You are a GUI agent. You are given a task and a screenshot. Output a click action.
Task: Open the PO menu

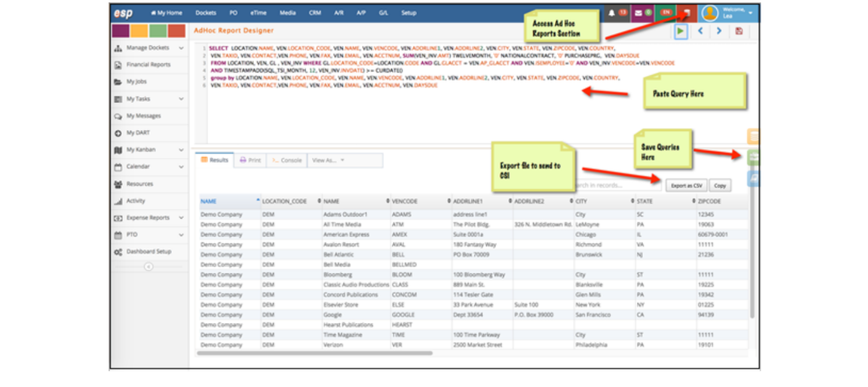233,13
